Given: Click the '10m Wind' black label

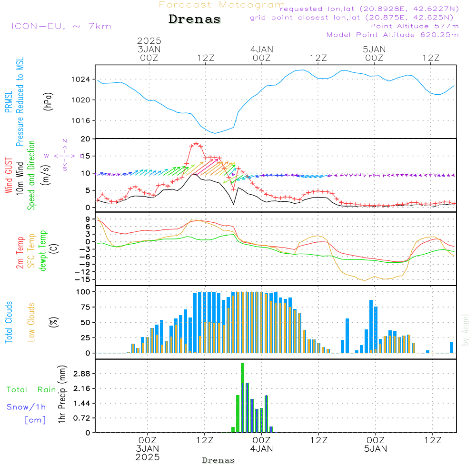Looking at the screenshot, I should point(20,178).
